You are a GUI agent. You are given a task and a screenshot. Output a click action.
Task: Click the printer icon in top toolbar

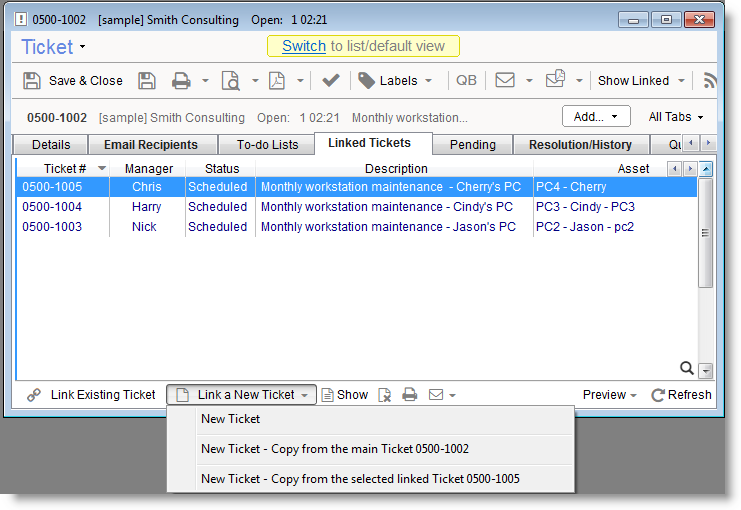click(180, 81)
